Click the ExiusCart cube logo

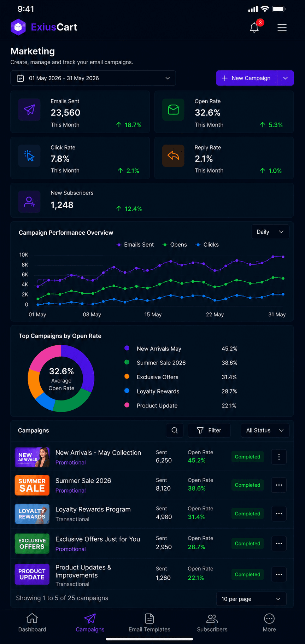tap(18, 27)
